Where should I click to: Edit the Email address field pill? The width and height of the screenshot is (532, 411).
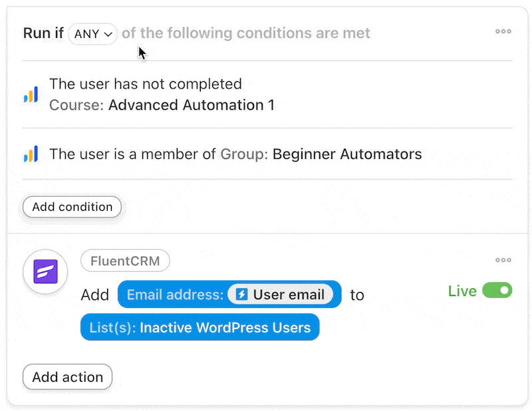click(x=229, y=294)
